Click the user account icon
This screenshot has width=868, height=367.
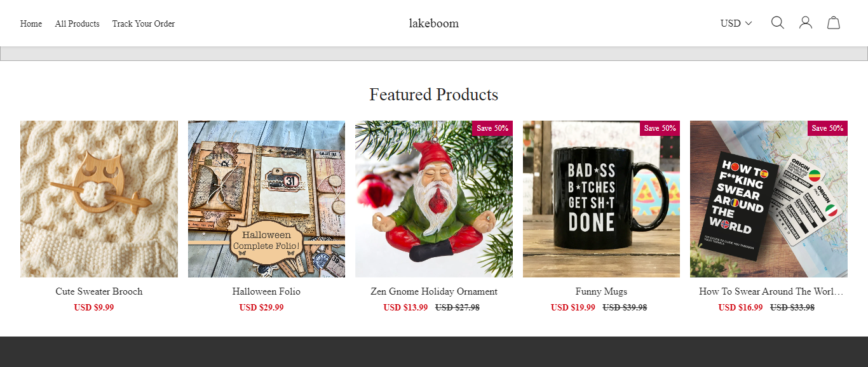806,23
